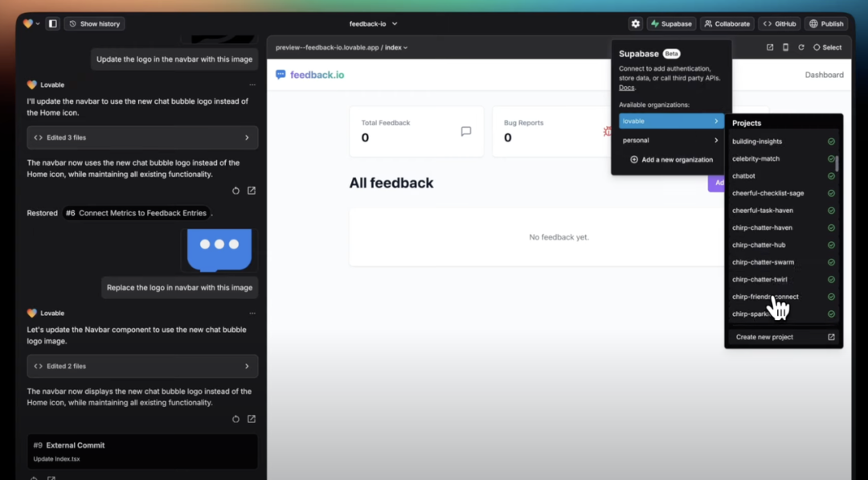Switch to mobile device preview icon
Viewport: 868px width, 480px height.
[x=785, y=47]
